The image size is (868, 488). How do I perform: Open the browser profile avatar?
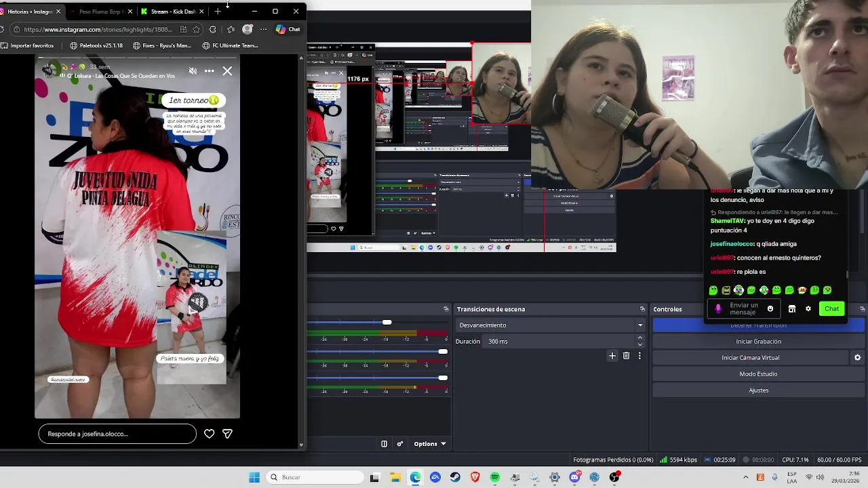(248, 29)
